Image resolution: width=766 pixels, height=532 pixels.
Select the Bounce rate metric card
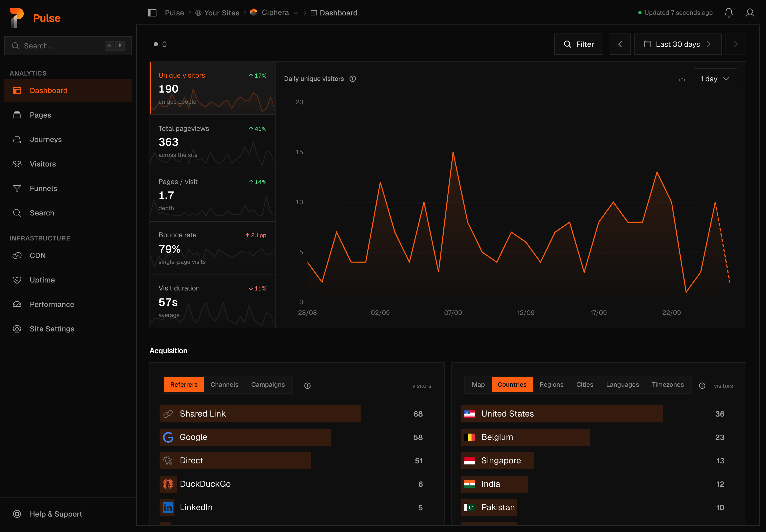tap(213, 248)
